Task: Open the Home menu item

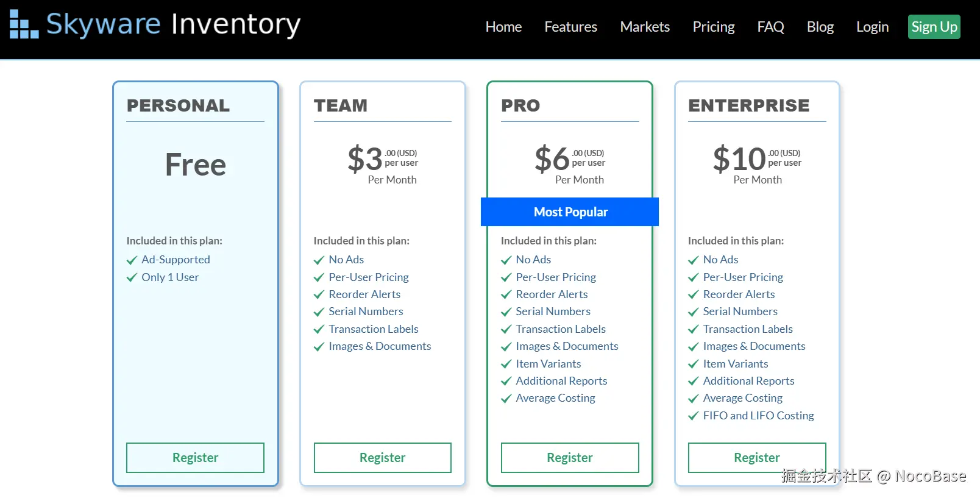Action: coord(503,27)
